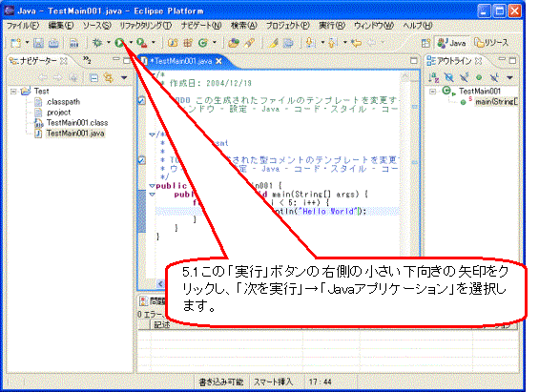The width and height of the screenshot is (539, 392).
Task: Open the プロジェクト(P) menu
Action: 288,26
